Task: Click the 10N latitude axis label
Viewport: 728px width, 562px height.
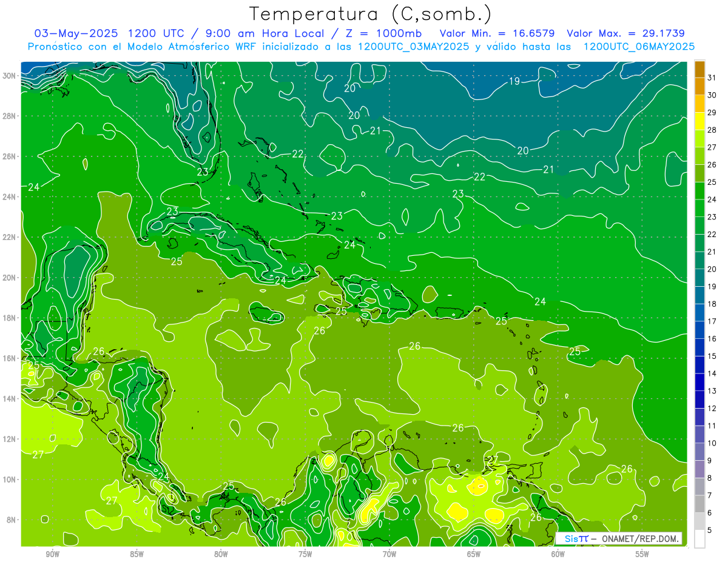Action: pos(9,480)
